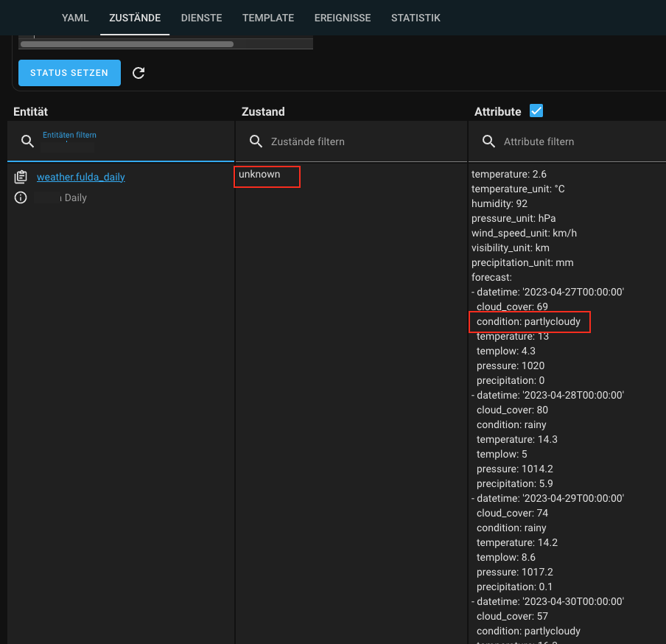Image resolution: width=666 pixels, height=644 pixels.
Task: Click the magnifier icon in Zustände filtern field
Action: pos(256,141)
